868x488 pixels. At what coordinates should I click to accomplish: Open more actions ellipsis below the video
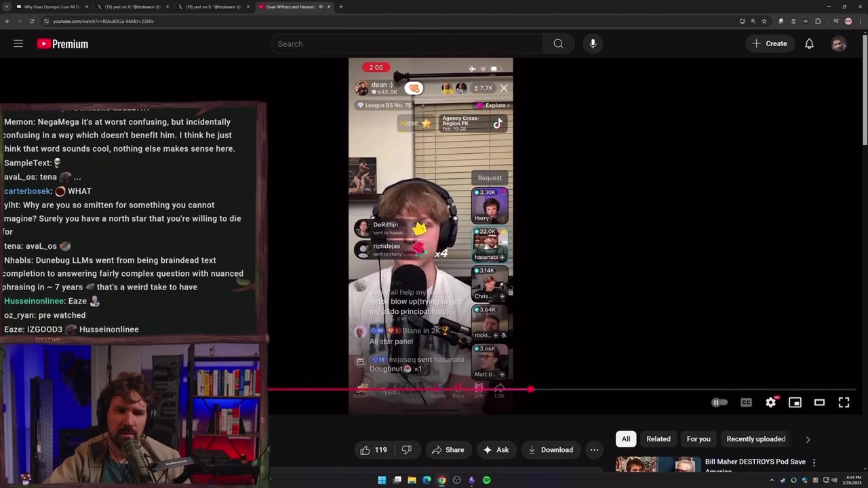pos(594,450)
